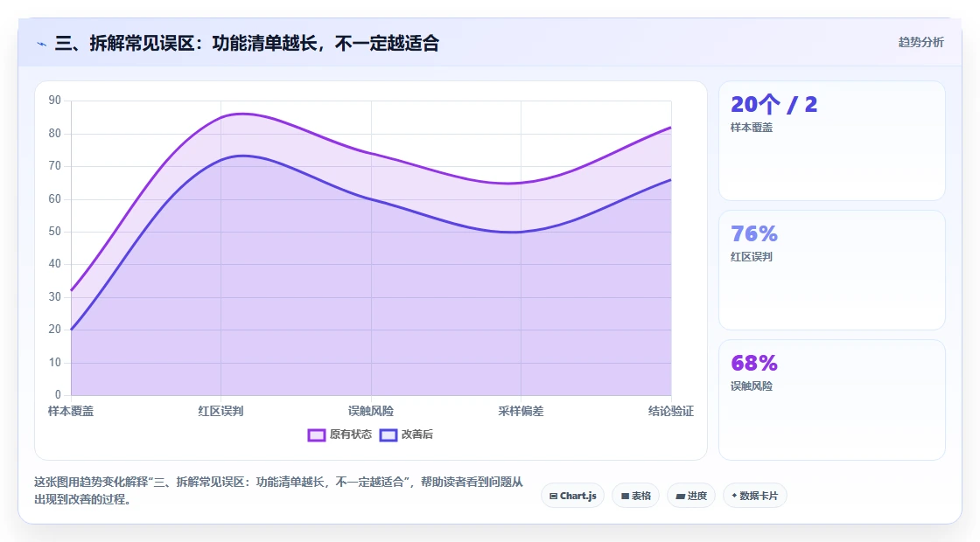Select the 表格 tag
The image size is (980, 542).
[x=635, y=496]
